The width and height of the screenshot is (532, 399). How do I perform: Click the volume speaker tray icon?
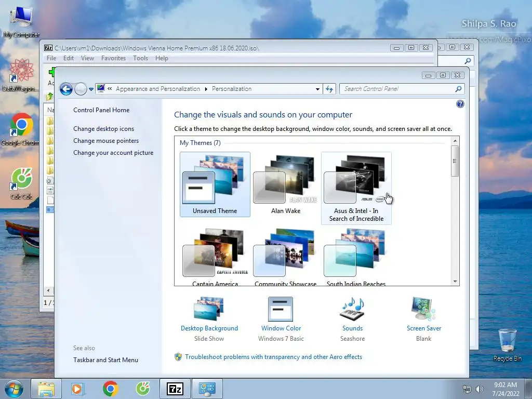(480, 389)
